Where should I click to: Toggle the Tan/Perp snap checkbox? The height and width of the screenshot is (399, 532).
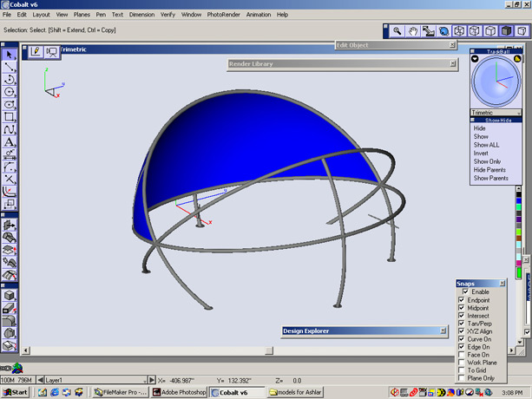coord(462,324)
